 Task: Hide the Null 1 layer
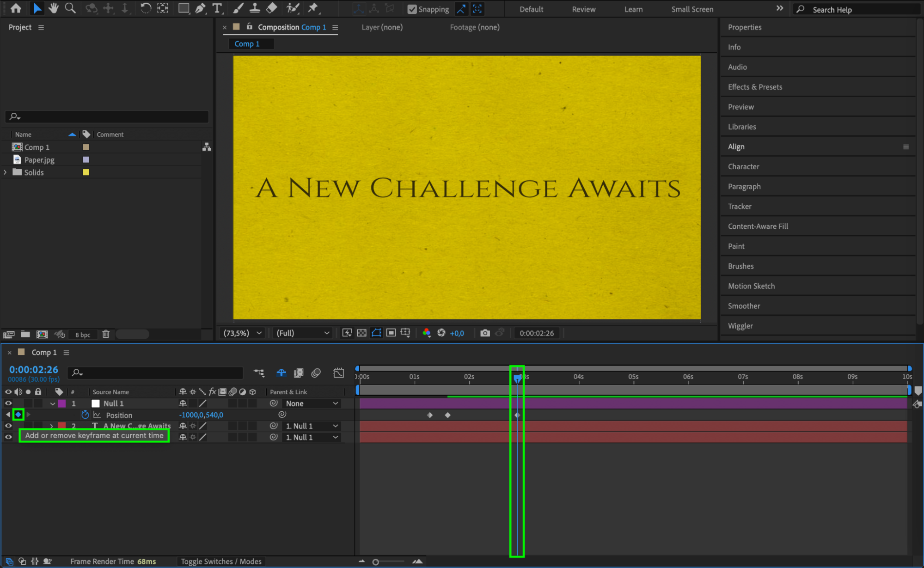click(x=8, y=403)
